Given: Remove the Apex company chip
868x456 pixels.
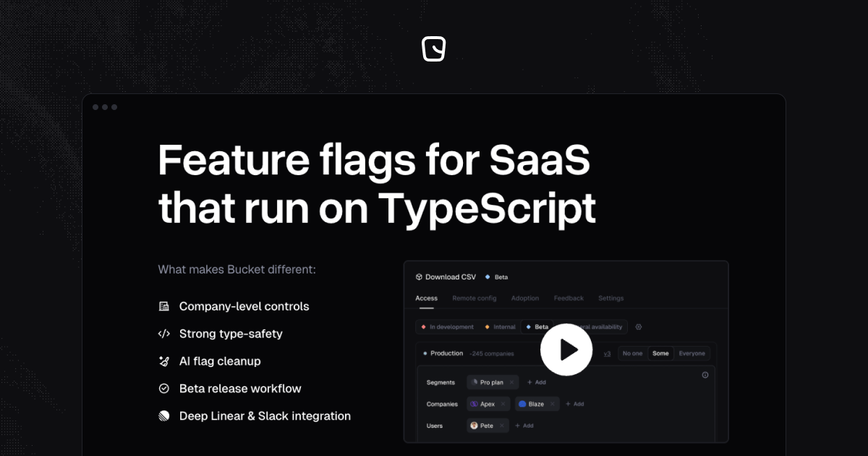Looking at the screenshot, I should [x=503, y=404].
